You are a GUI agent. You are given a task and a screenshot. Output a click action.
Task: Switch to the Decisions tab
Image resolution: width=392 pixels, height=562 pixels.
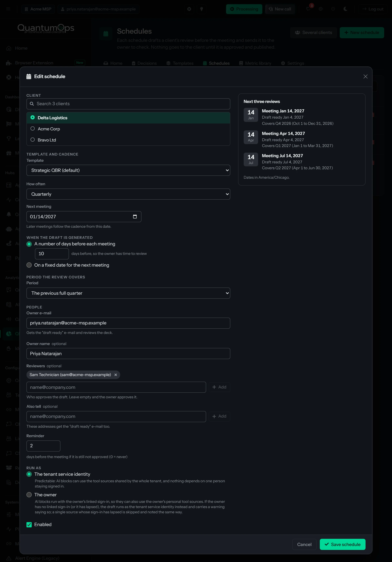pyautogui.click(x=144, y=63)
